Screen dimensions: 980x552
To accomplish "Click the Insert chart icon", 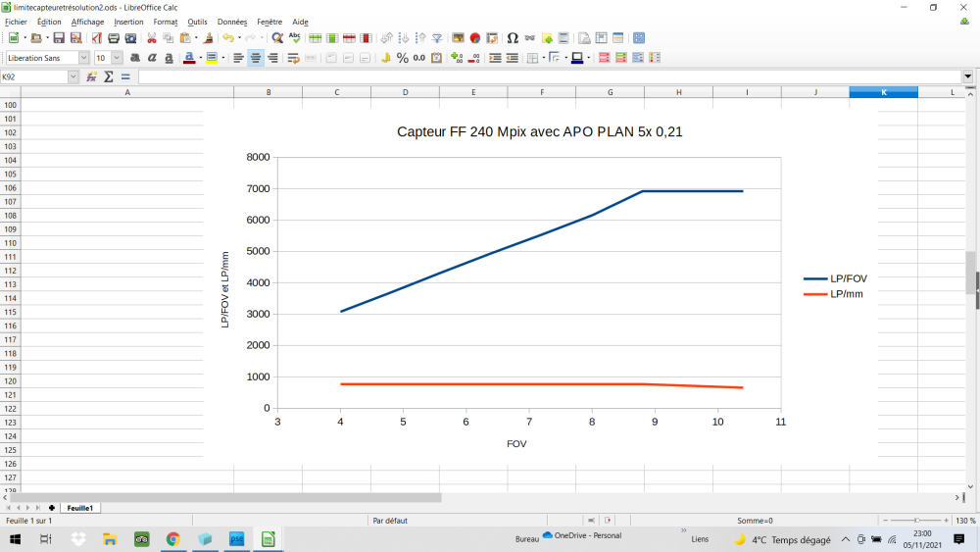I will 474,38.
